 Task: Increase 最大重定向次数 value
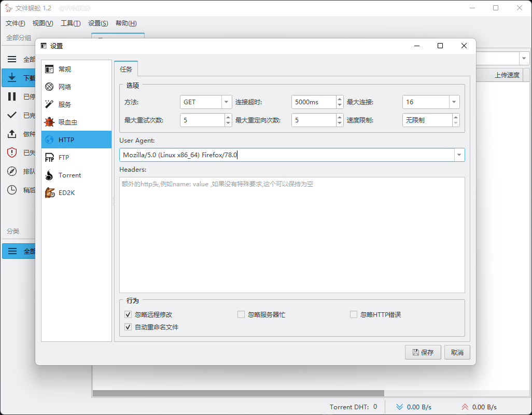(x=340, y=117)
